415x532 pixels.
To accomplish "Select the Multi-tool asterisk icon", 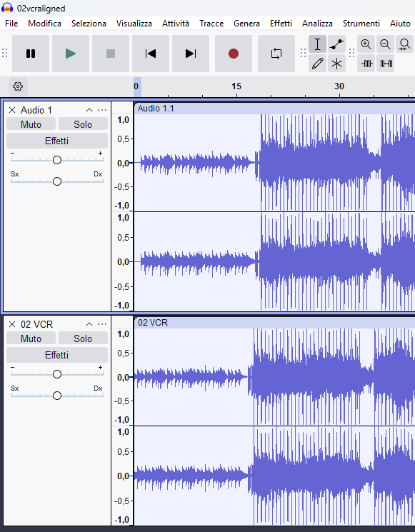I will pos(336,64).
